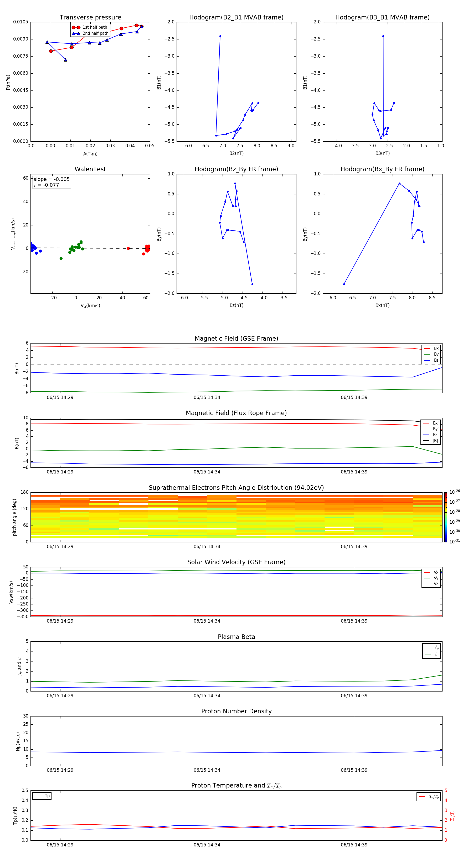473x868 pixels.
Task: Click the Bx legend entry in GSE magnetic field plot
Action: click(431, 349)
